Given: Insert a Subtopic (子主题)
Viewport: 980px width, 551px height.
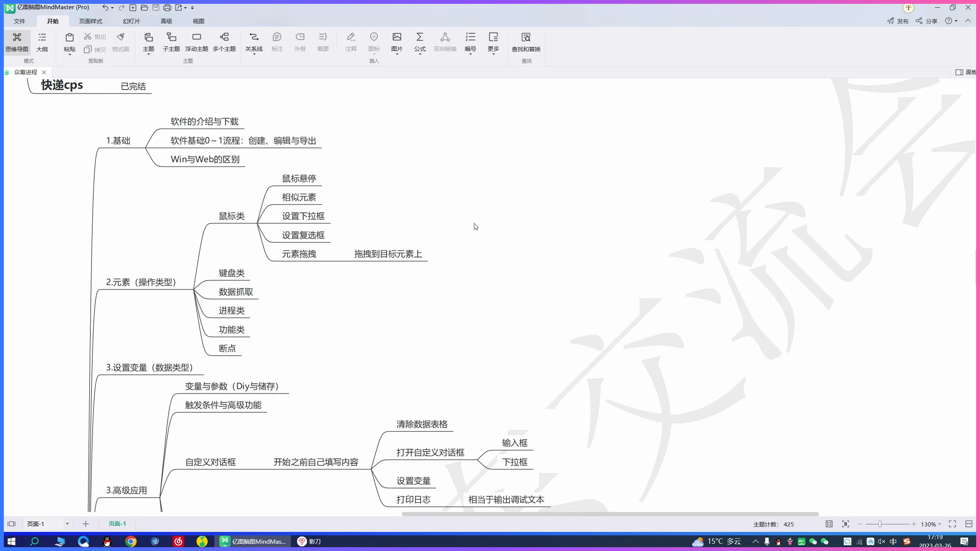Looking at the screenshot, I should (171, 42).
